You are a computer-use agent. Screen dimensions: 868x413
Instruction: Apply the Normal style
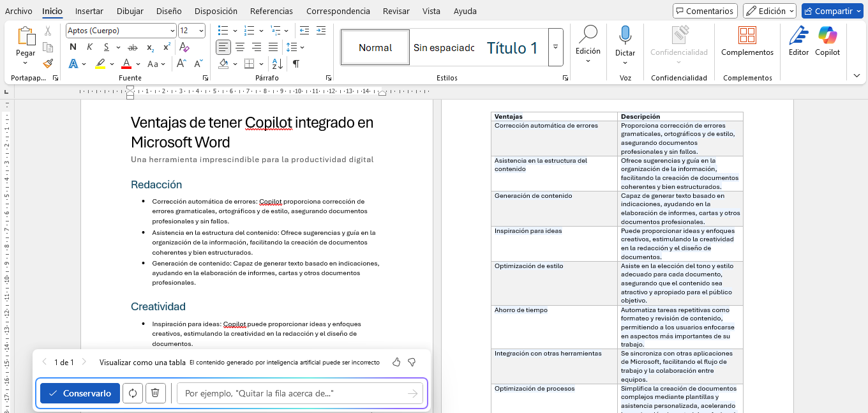pos(375,47)
